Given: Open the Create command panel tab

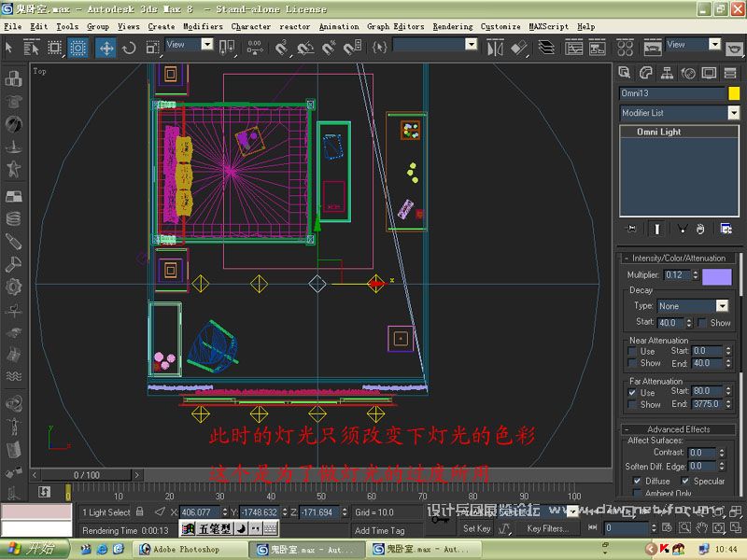Looking at the screenshot, I should (x=624, y=73).
